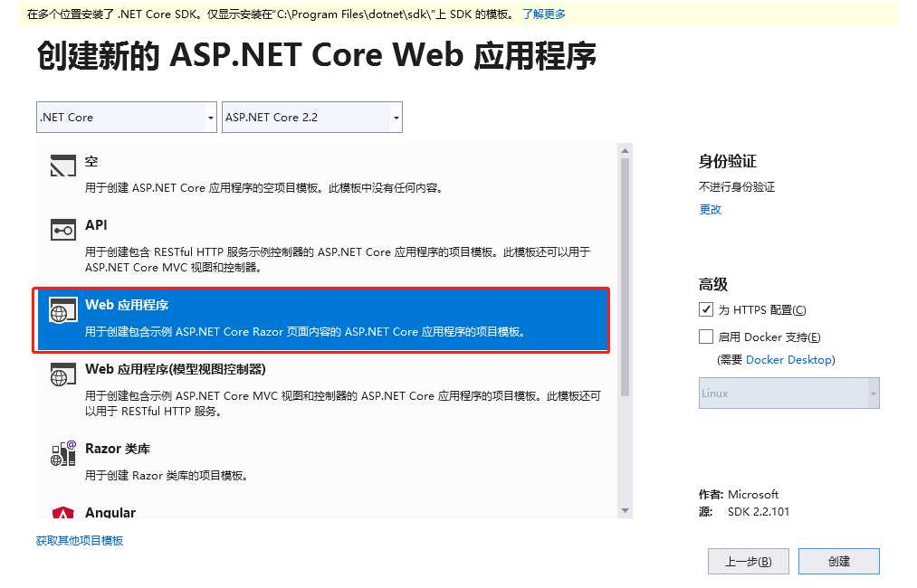Click the Razor 类库 template icon

pyautogui.click(x=63, y=453)
